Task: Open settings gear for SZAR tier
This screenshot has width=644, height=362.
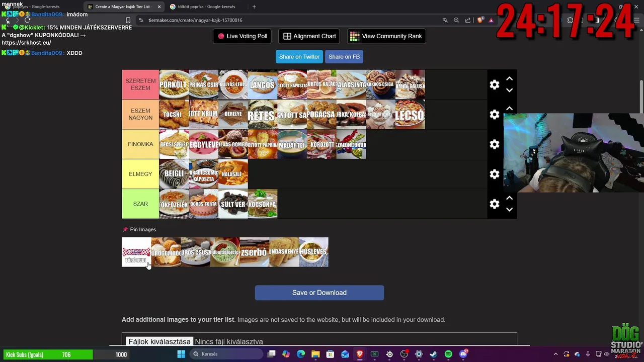Action: (x=495, y=204)
